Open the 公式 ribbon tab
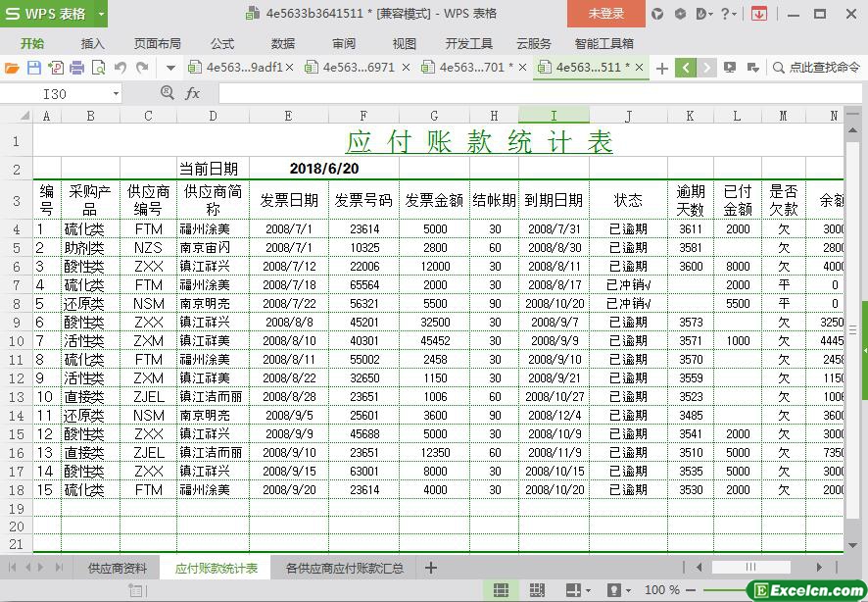Image resolution: width=868 pixels, height=602 pixels. pos(222,43)
